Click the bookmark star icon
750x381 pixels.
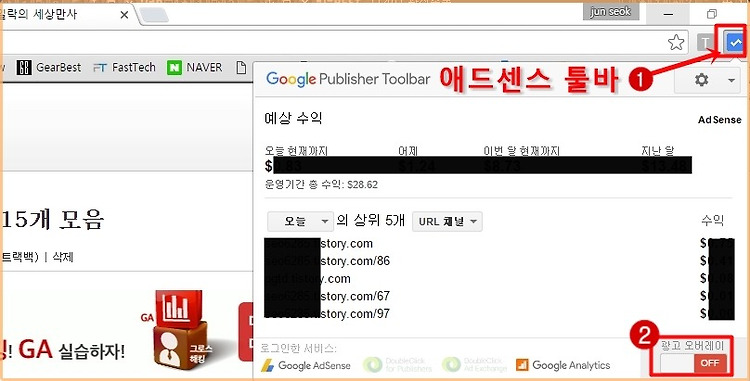676,43
